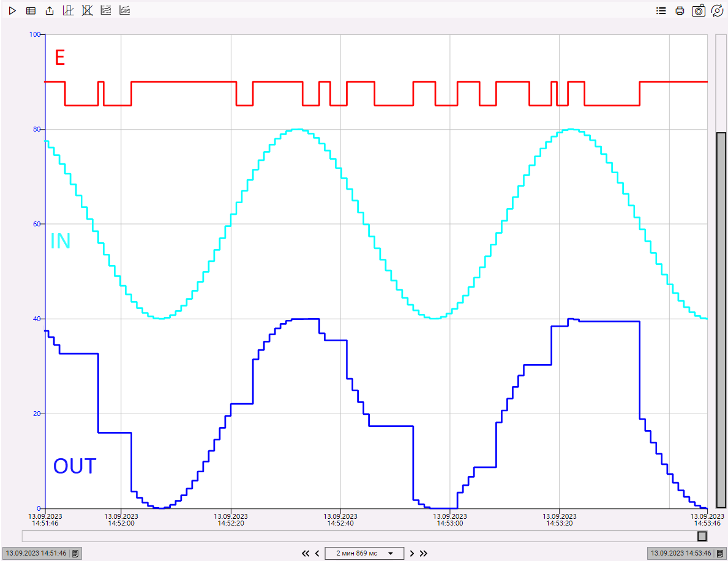Click the crossed-out chart cursor icon
Viewport: 728px width, 561px height.
click(87, 10)
